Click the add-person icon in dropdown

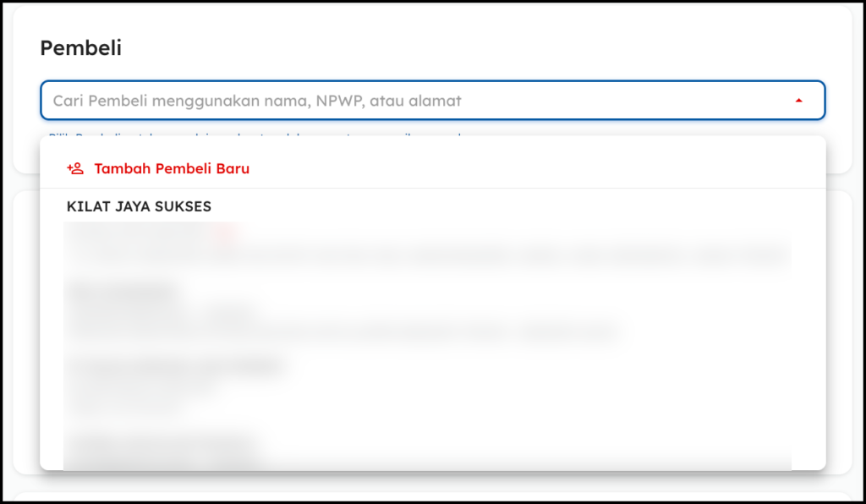[75, 168]
